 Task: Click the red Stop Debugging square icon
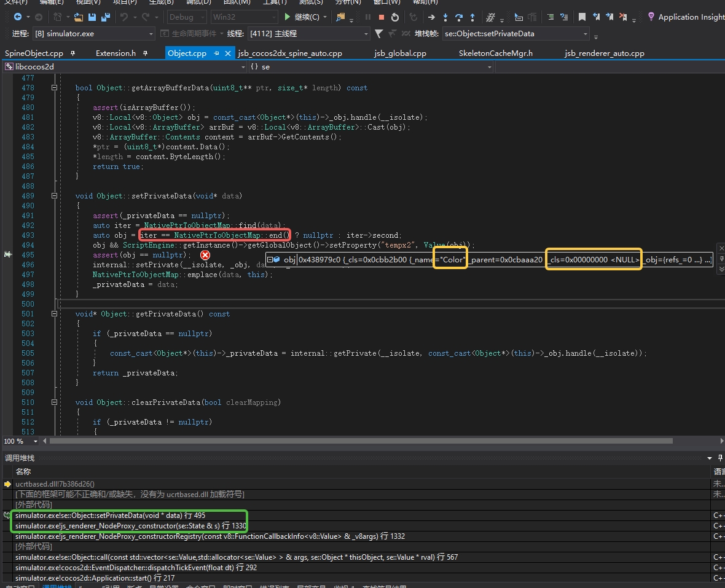tap(382, 17)
